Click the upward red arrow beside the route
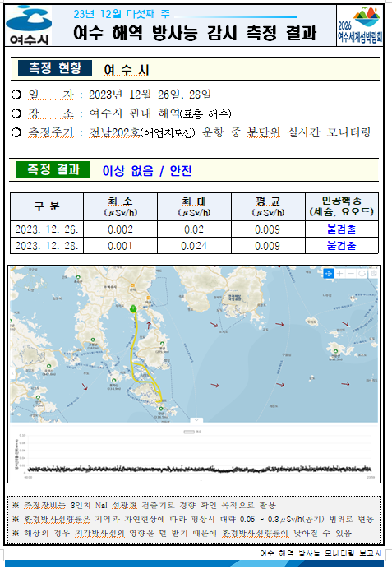Screen dimensions: 392x569 tap(148, 325)
